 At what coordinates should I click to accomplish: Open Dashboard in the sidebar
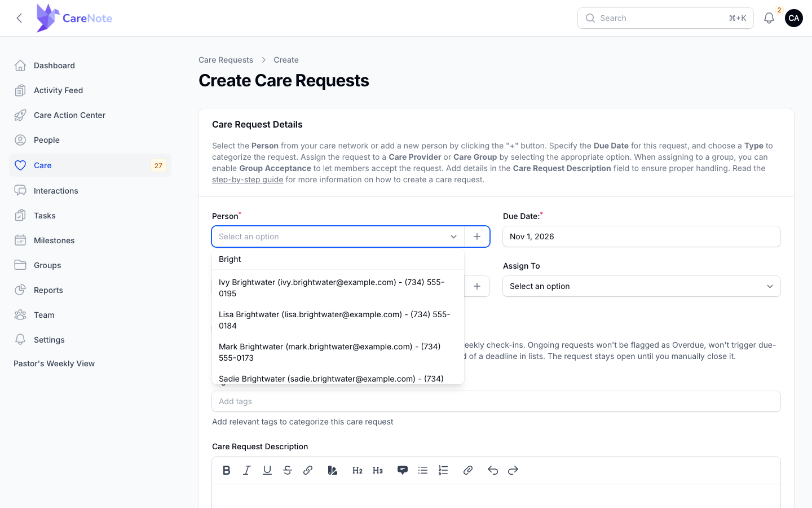[x=90, y=65]
